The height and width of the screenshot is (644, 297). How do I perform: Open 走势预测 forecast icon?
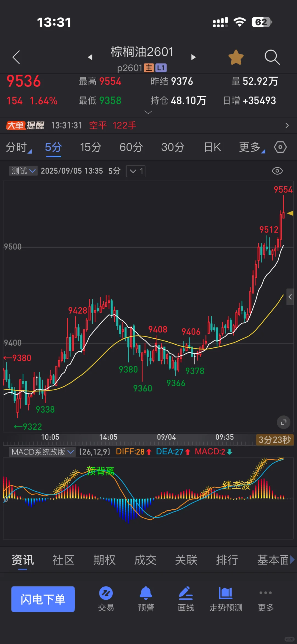tap(226, 599)
